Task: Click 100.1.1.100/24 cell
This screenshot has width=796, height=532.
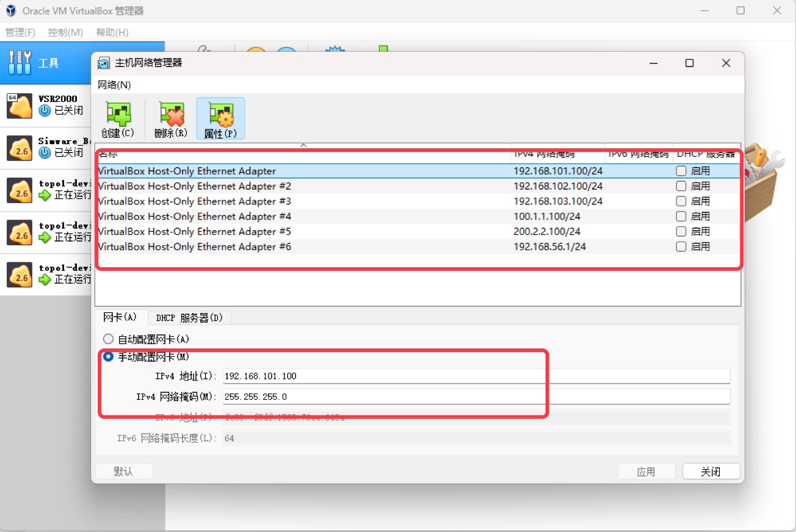Action: [x=547, y=217]
